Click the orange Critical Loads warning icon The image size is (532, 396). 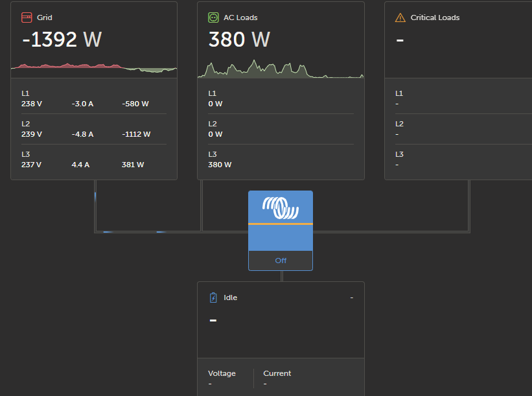click(x=400, y=17)
